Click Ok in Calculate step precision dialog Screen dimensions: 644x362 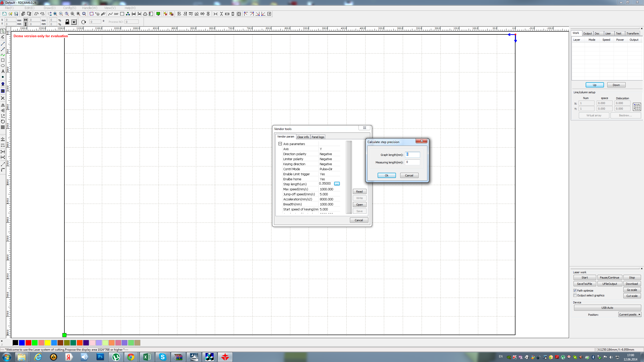tap(386, 175)
